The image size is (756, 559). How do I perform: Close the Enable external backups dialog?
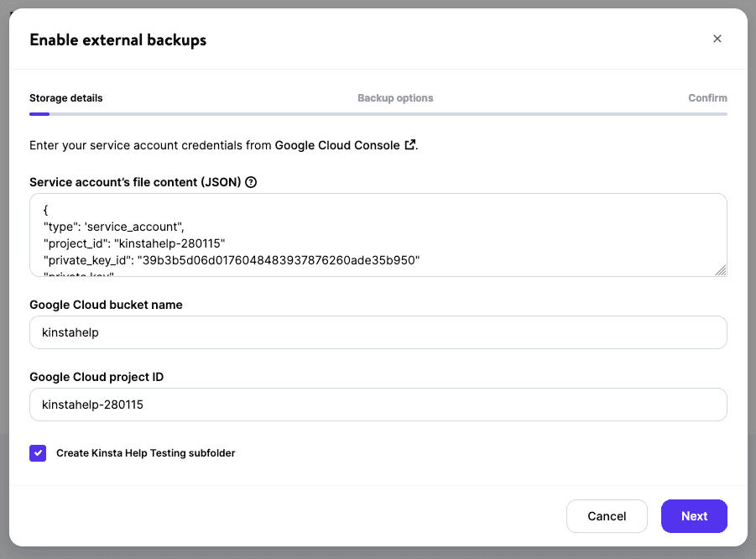point(717,39)
